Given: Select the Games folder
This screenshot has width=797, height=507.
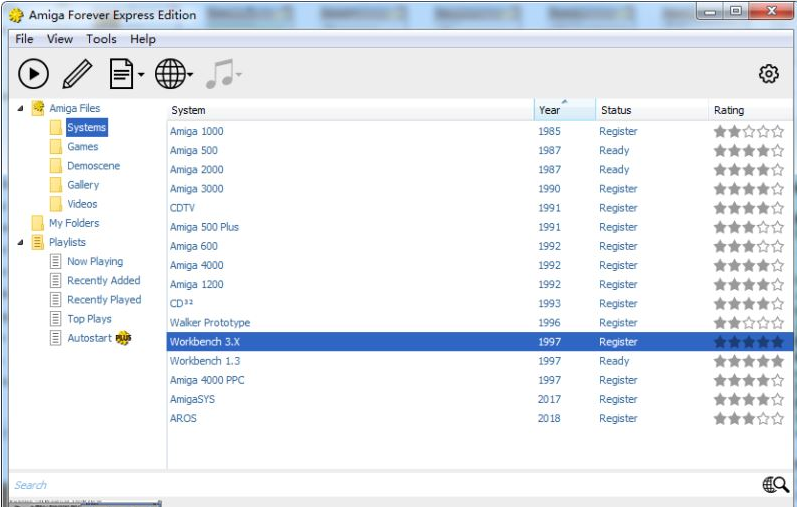Looking at the screenshot, I should pyautogui.click(x=82, y=147).
